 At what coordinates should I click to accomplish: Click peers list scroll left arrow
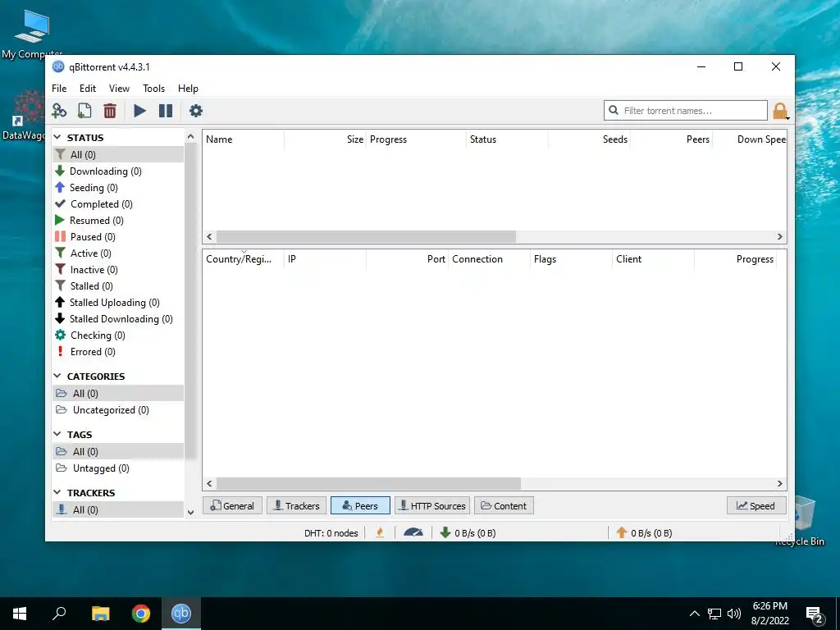(x=209, y=484)
